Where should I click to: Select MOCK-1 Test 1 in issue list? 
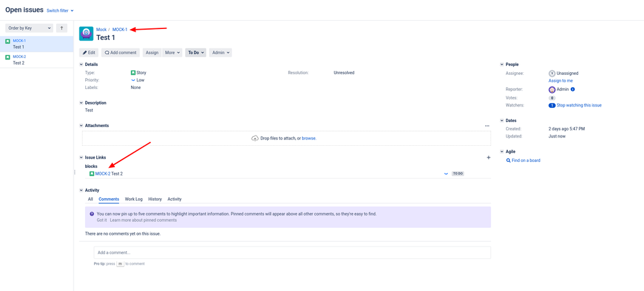(37, 44)
